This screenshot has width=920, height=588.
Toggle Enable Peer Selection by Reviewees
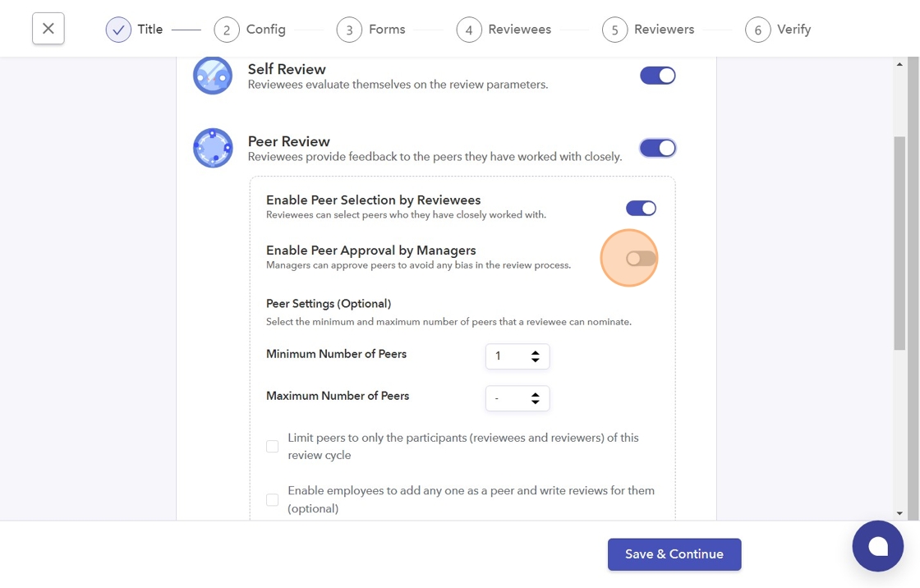tap(641, 208)
